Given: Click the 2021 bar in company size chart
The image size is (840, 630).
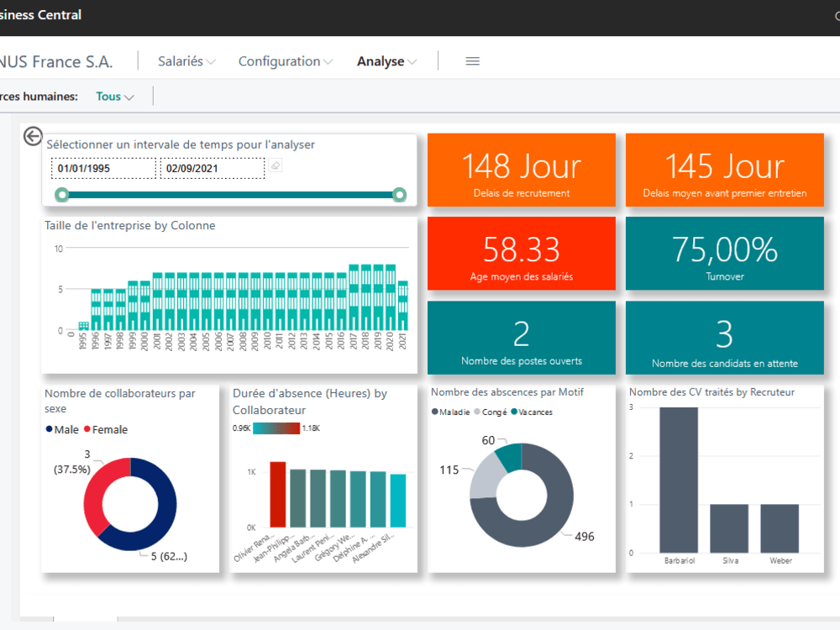Looking at the screenshot, I should pyautogui.click(x=403, y=306).
